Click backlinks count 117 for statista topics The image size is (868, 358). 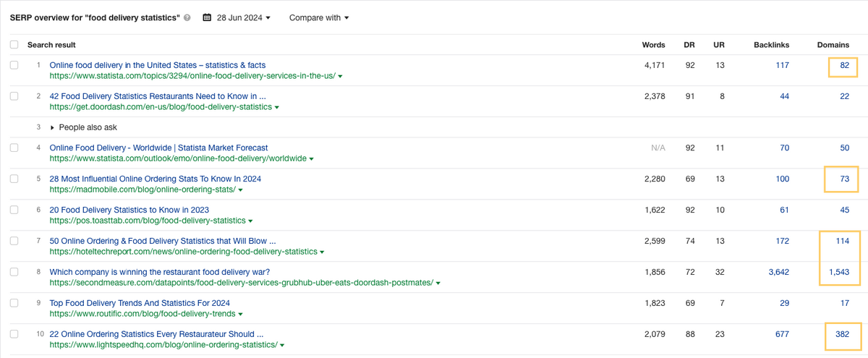(782, 66)
